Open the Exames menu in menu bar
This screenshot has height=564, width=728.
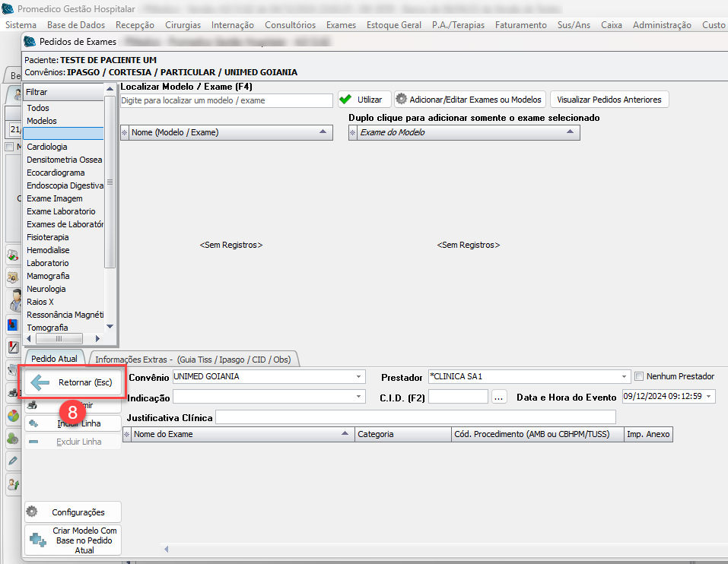click(x=341, y=25)
